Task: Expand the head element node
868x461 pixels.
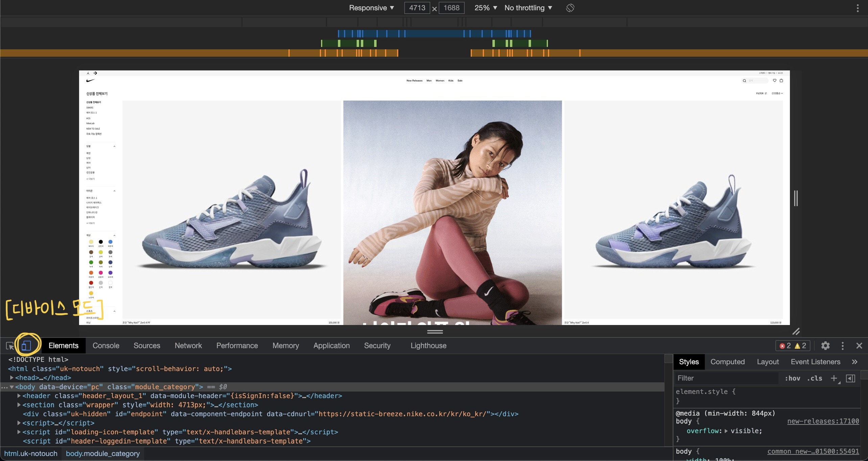Action: (x=12, y=377)
